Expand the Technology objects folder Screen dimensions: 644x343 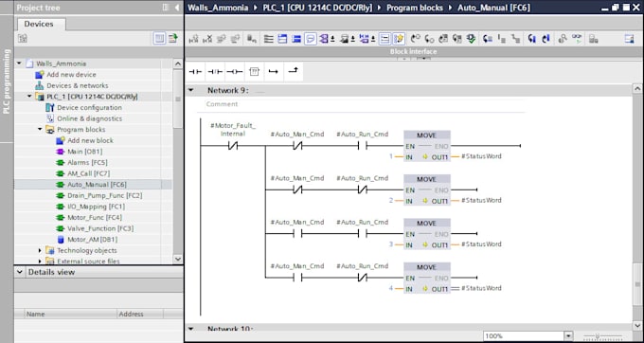(x=40, y=250)
